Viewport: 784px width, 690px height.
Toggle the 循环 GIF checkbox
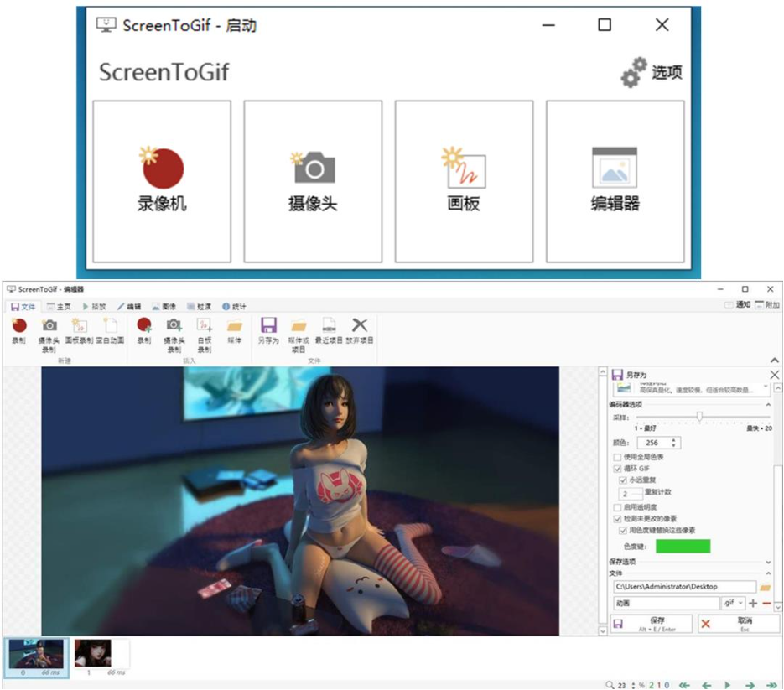point(618,469)
